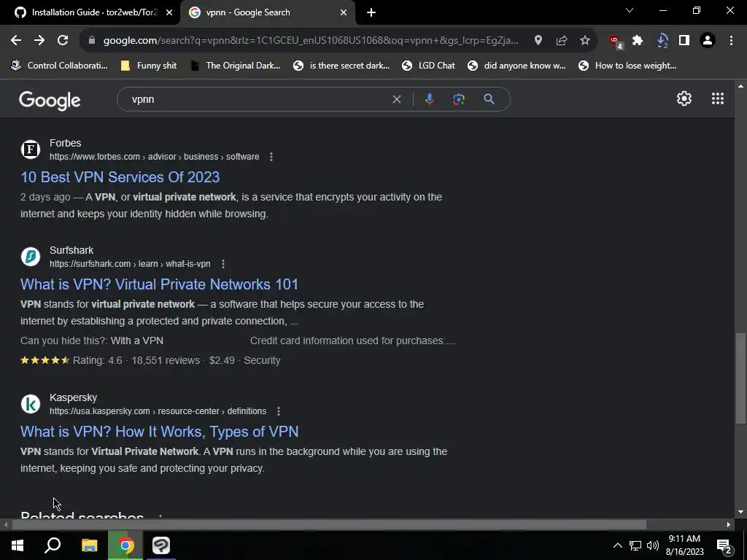
Task: Open What is VPN? How It Works link
Action: coord(159,432)
